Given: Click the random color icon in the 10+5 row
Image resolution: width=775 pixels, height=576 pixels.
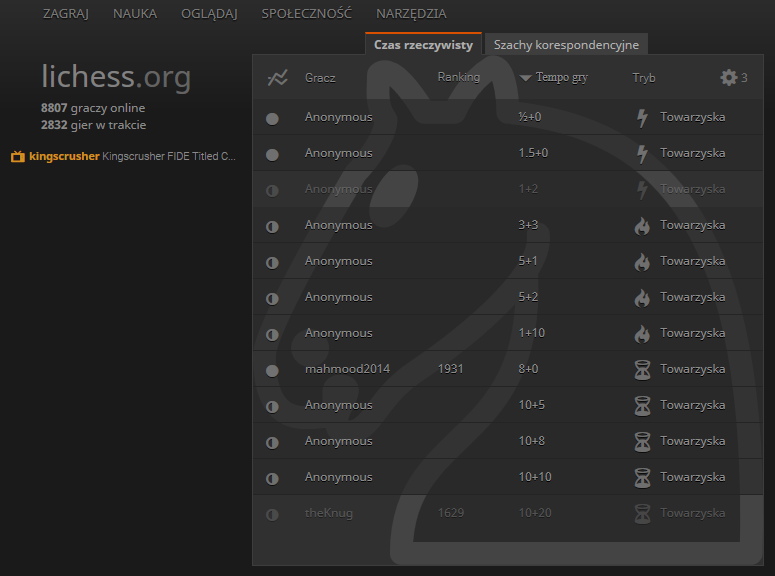Looking at the screenshot, I should tap(272, 407).
